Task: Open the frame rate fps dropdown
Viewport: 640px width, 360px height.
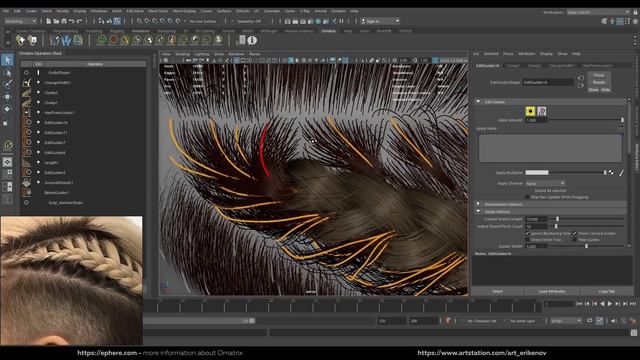Action: tap(566, 321)
